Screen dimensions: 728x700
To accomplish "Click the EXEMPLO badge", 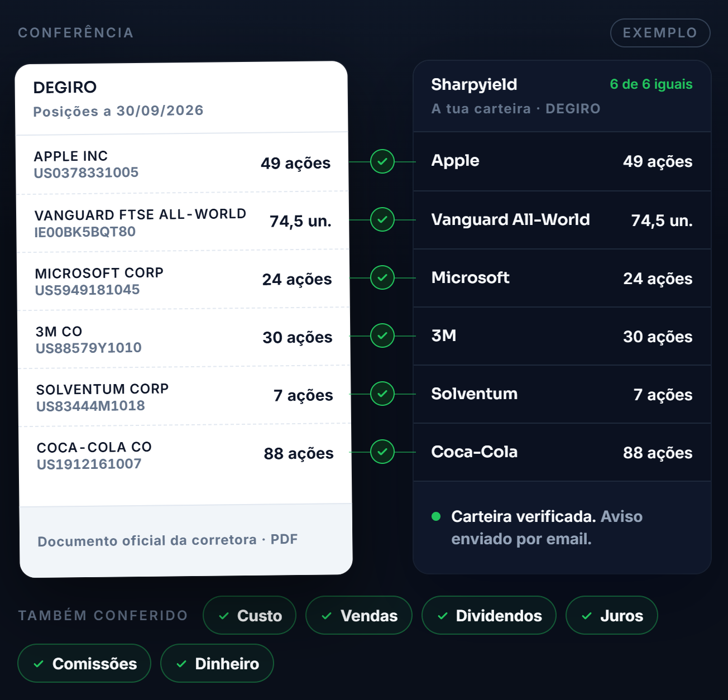I will click(x=660, y=33).
